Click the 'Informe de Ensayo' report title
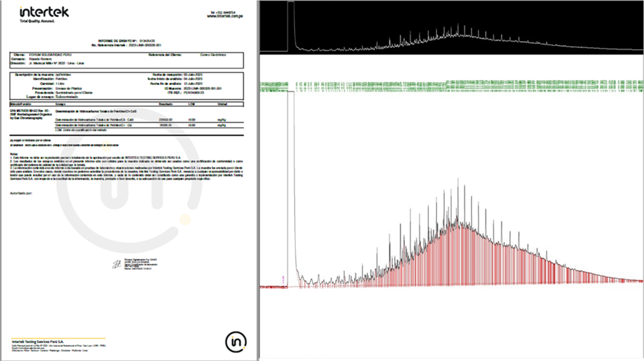This screenshot has width=644, height=361. coord(126,41)
